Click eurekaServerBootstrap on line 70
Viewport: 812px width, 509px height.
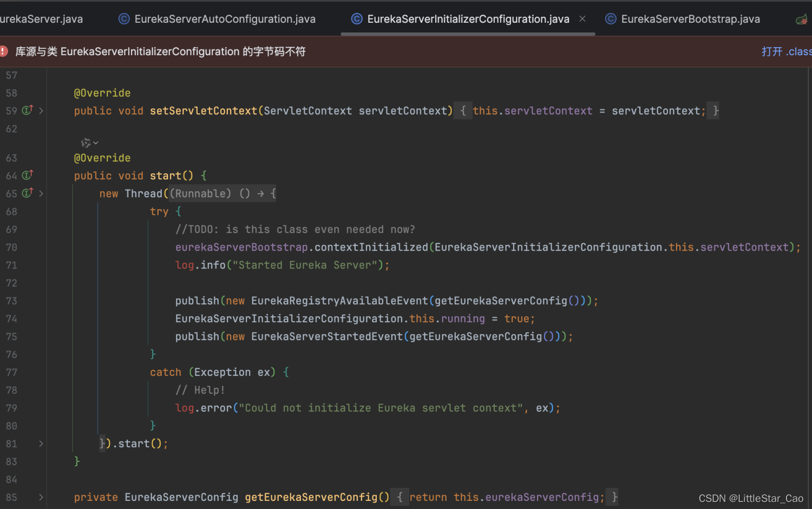point(241,247)
